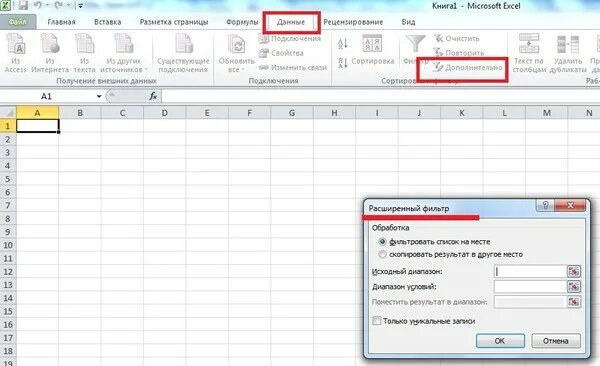Image resolution: width=600 pixels, height=366 pixels.
Task: Expand the Name Box dropdown arrow
Action: (x=99, y=96)
